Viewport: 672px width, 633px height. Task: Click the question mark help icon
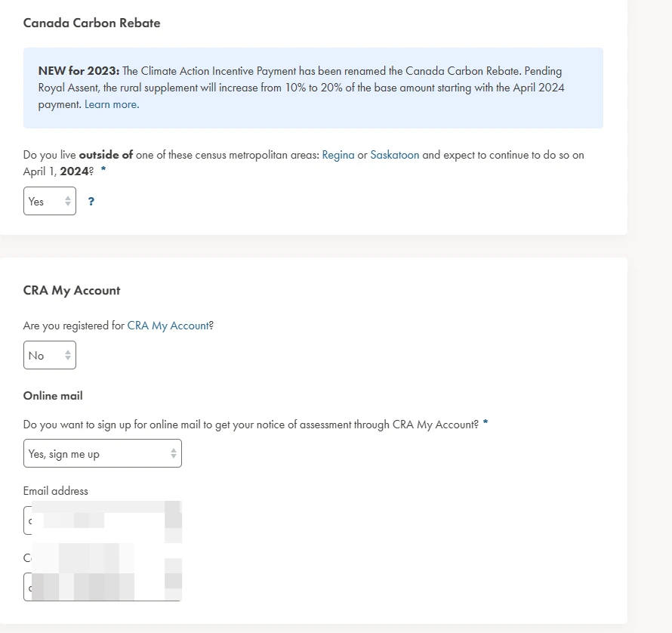91,202
